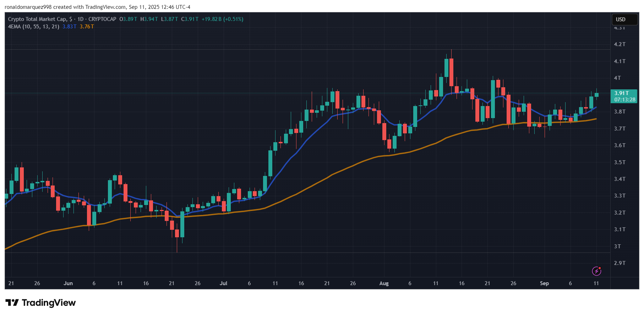Viewport: 644px width, 316px height.
Task: Click the orange 3.76T EMA value
Action: [x=87, y=27]
